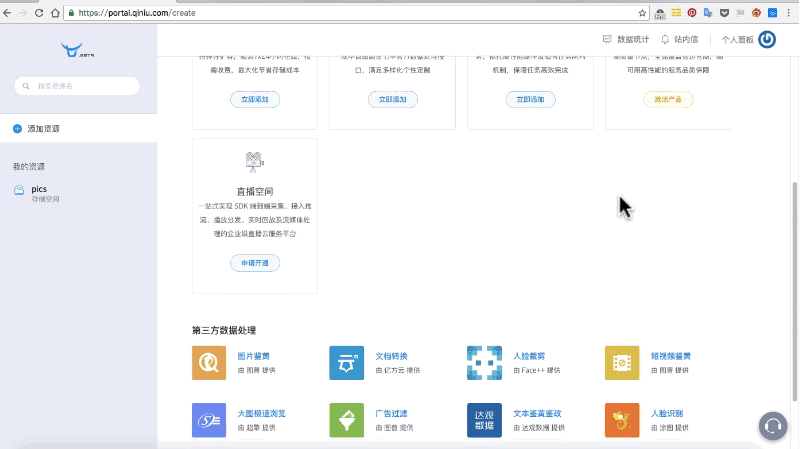Click the purple 大图极速浏览 icon
Image resolution: width=800 pixels, height=449 pixels.
tap(209, 420)
